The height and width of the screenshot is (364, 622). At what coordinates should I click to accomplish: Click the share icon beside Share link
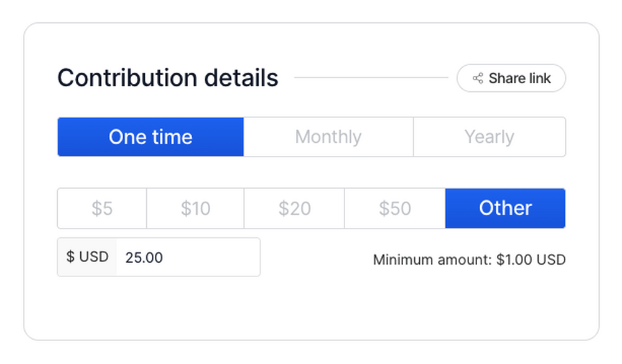478,78
